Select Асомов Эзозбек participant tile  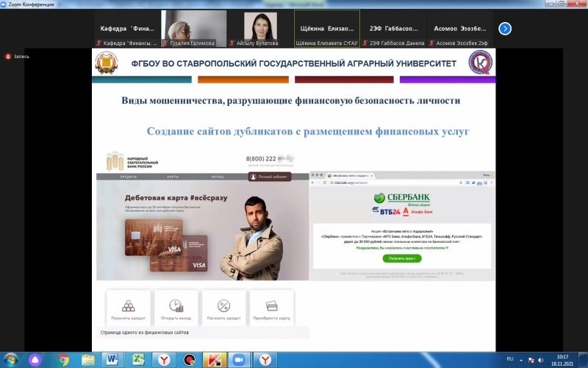pyautogui.click(x=460, y=28)
